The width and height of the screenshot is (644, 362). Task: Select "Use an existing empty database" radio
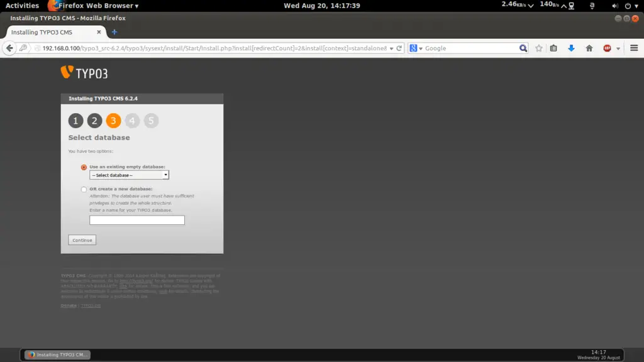click(x=84, y=167)
